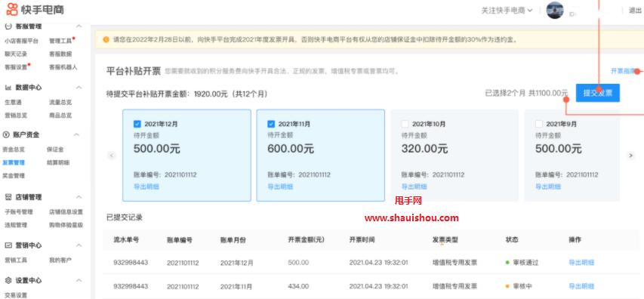Open 购物体验星级 in sidebar
The image size is (644, 299).
[66, 225]
